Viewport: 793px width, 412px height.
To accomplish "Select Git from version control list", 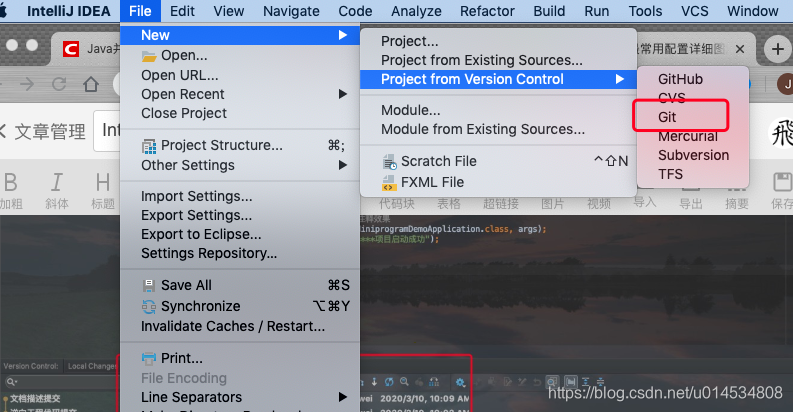I will click(x=667, y=117).
